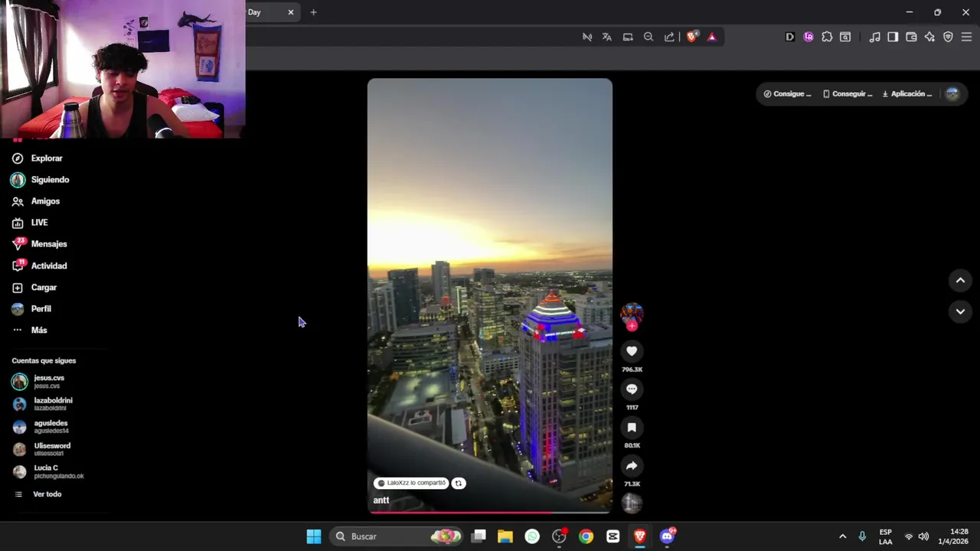
Task: Open Brave Wallet icon
Action: [x=911, y=37]
